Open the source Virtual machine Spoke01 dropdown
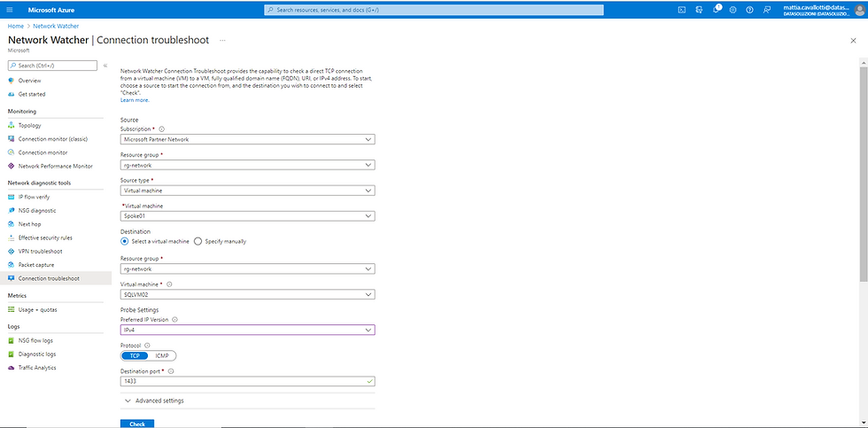 tap(247, 216)
